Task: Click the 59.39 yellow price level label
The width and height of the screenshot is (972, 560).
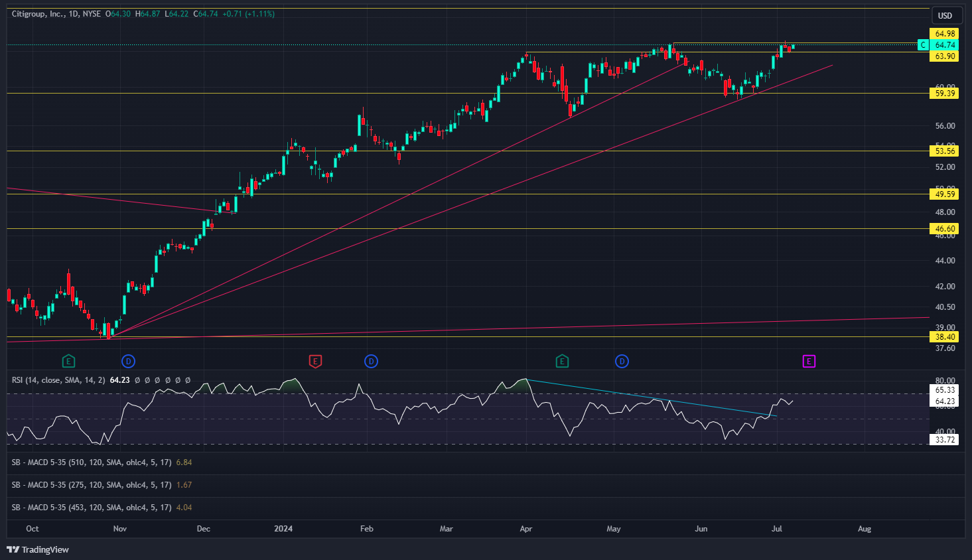Action: click(945, 94)
